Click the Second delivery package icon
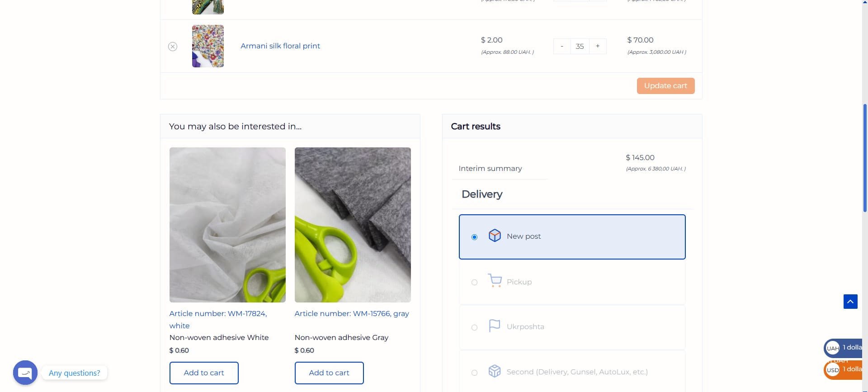Screen dimensions: 868x392 click(495, 371)
